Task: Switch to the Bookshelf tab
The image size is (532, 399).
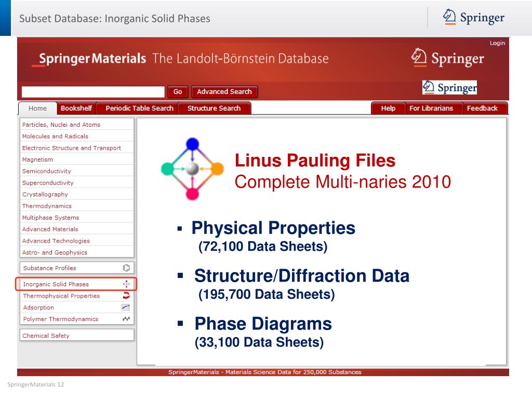Action: coord(76,108)
